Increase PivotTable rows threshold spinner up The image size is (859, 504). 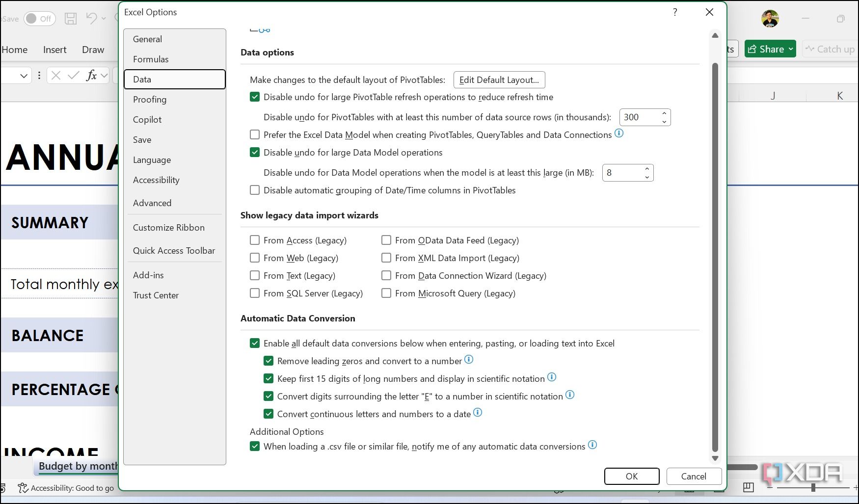coord(664,113)
